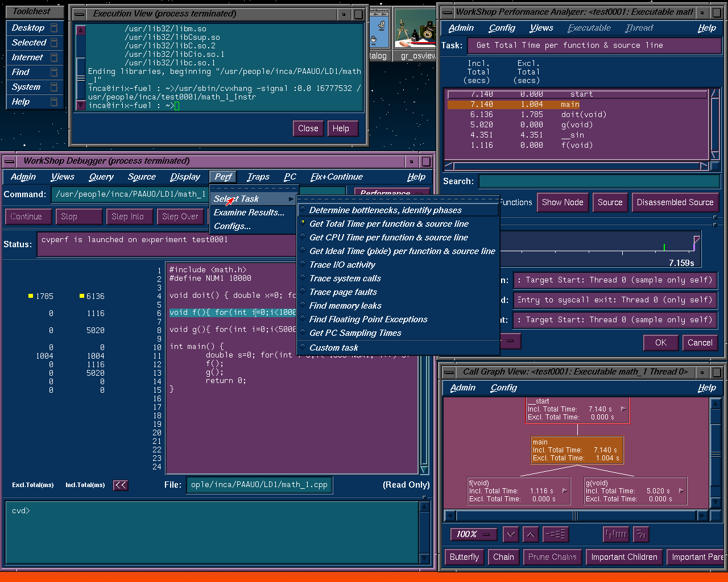Click the rotate graph icon in Call Graph
Viewport: 728px width, 582px height.
(640, 534)
